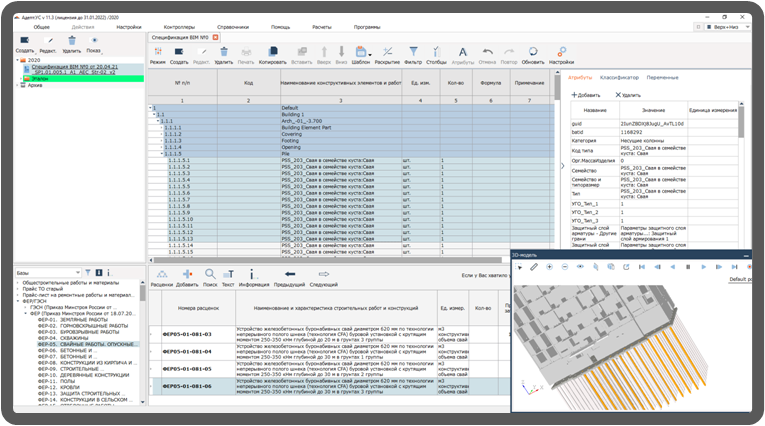This screenshot has width=765, height=426.
Task: Collapse row 1.1 Building 1
Action: point(154,114)
